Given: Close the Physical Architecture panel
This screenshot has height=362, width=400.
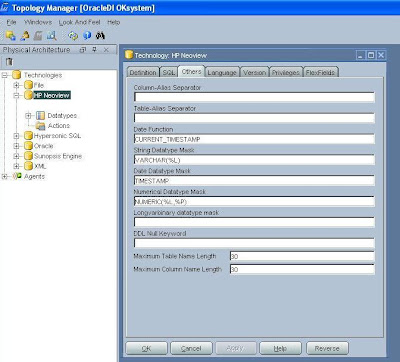Looking at the screenshot, I should tap(106, 50).
